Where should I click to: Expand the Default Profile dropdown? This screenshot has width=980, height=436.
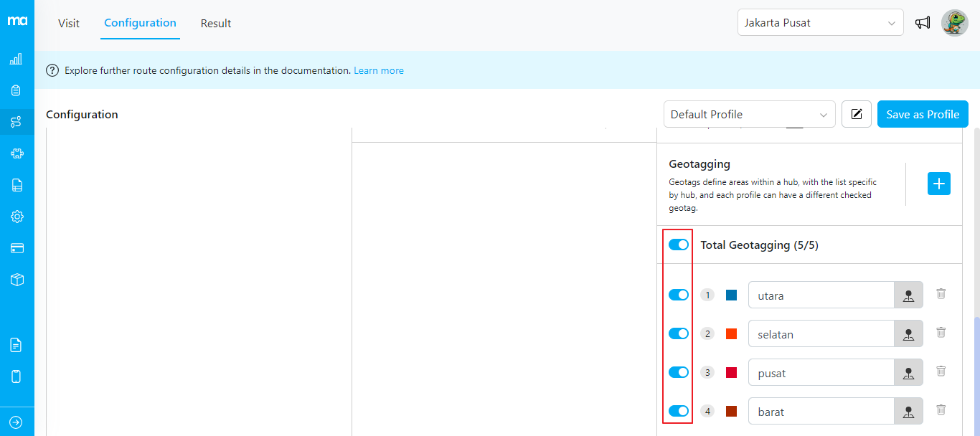[749, 114]
